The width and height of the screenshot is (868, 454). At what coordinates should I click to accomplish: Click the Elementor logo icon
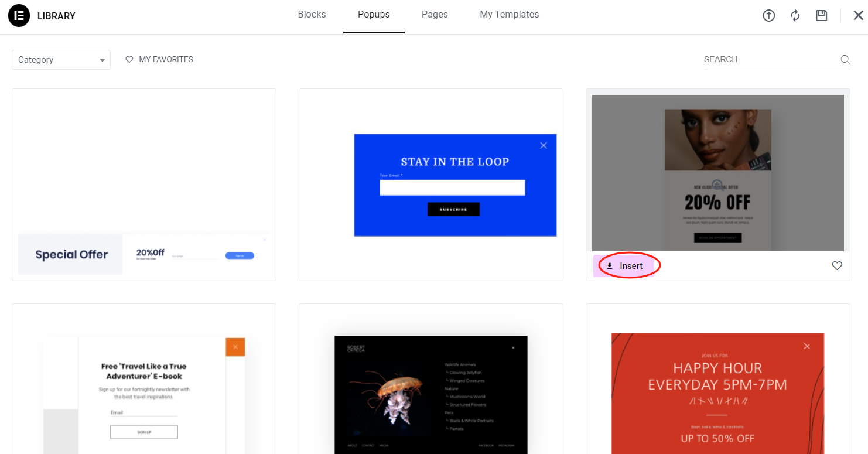(19, 16)
